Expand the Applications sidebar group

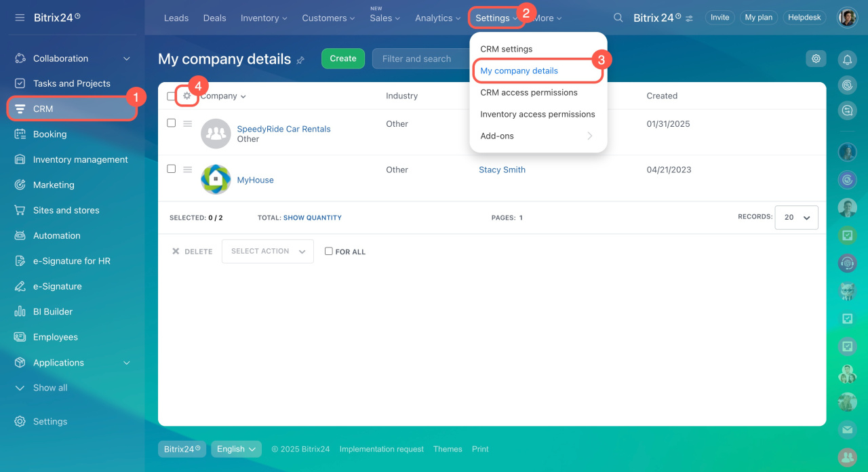[x=127, y=363]
